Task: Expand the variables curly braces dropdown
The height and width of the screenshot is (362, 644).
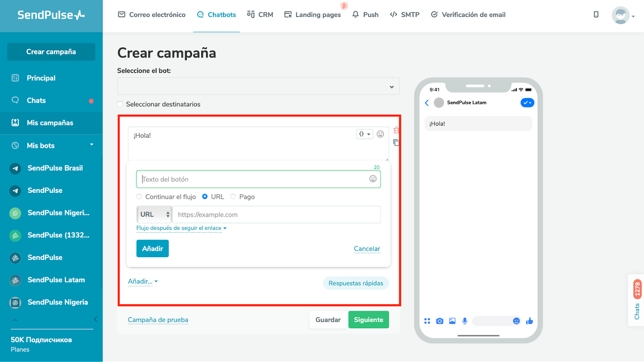Action: [365, 134]
